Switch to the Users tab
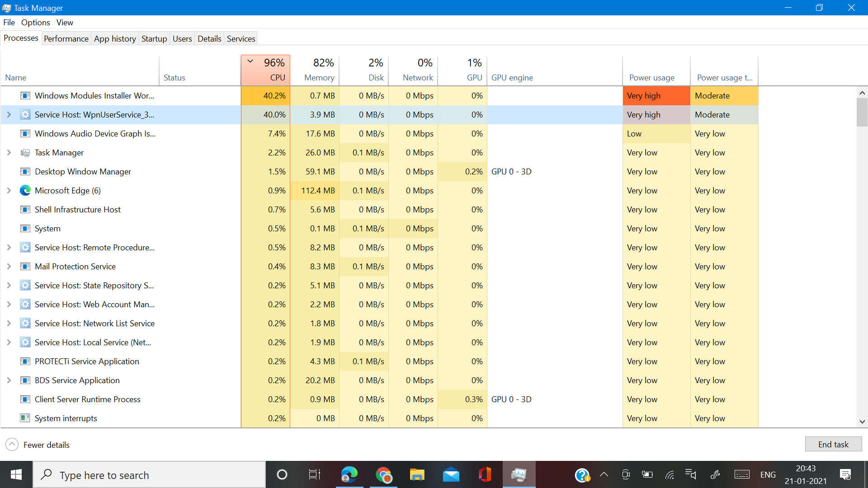The height and width of the screenshot is (488, 868). pyautogui.click(x=182, y=39)
